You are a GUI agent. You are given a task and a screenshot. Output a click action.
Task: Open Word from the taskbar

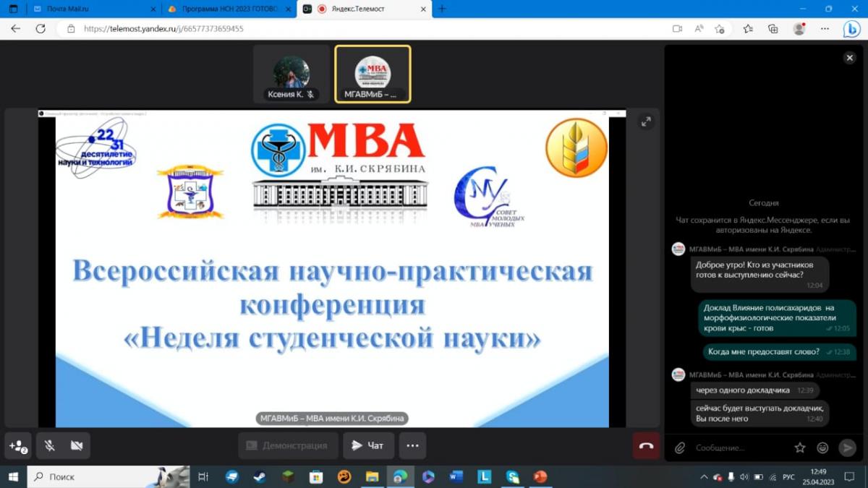point(456,476)
